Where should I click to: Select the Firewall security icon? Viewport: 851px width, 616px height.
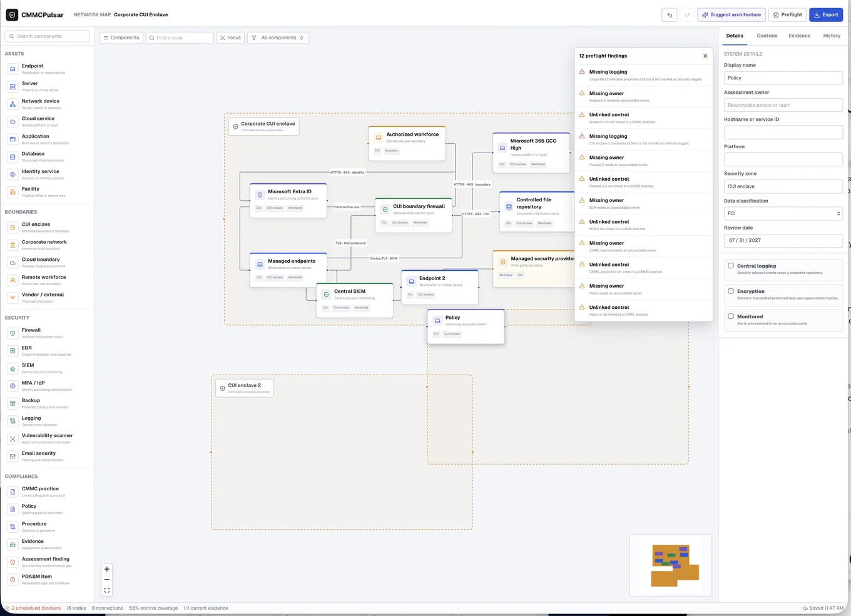click(13, 333)
